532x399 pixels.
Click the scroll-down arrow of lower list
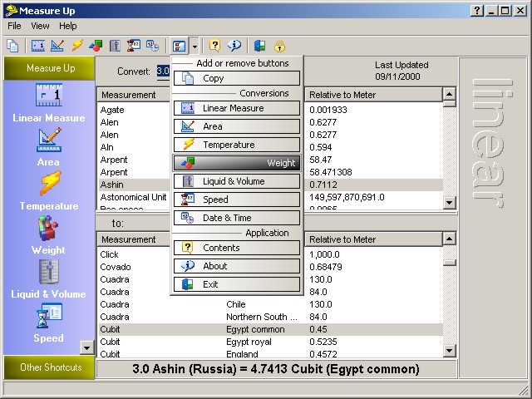point(449,350)
